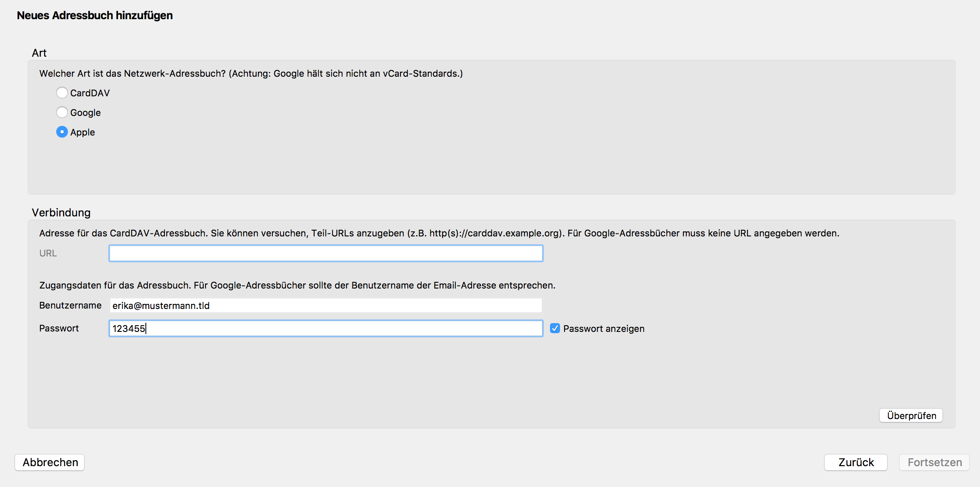
Task: Uncheck the Passwort anzeigen checkbox
Action: [x=555, y=328]
